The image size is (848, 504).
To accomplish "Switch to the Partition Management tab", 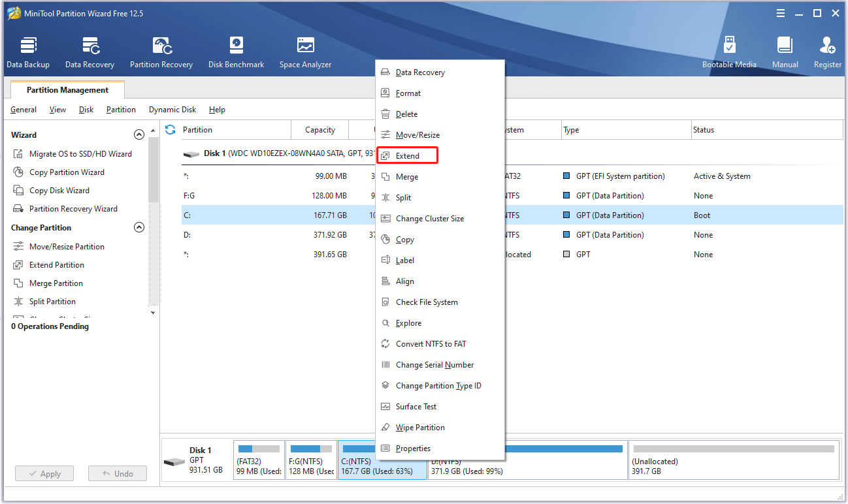I will tap(68, 90).
